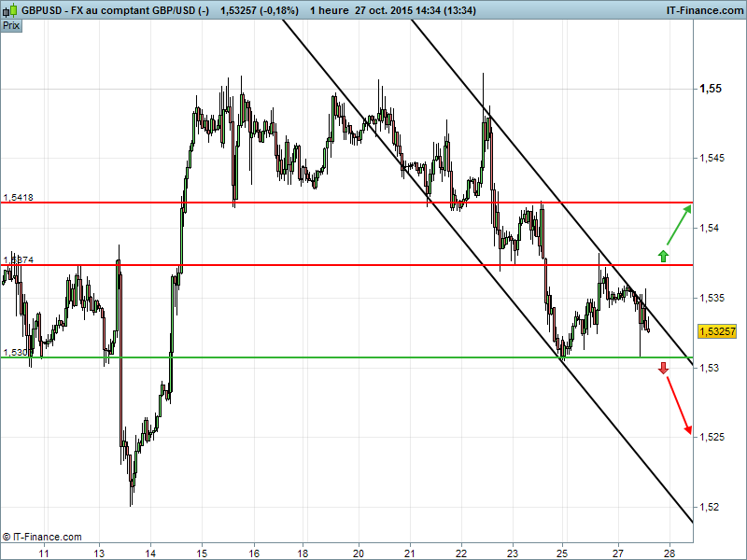The height and width of the screenshot is (560, 747).
Task: Click date 14 on the time axis
Action: click(150, 553)
